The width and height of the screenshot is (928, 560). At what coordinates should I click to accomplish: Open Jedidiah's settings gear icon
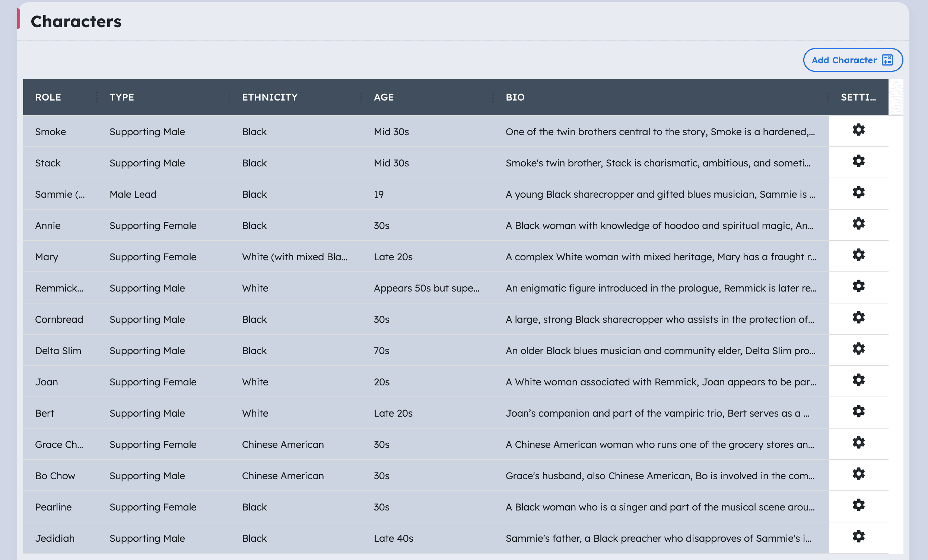coord(858,536)
